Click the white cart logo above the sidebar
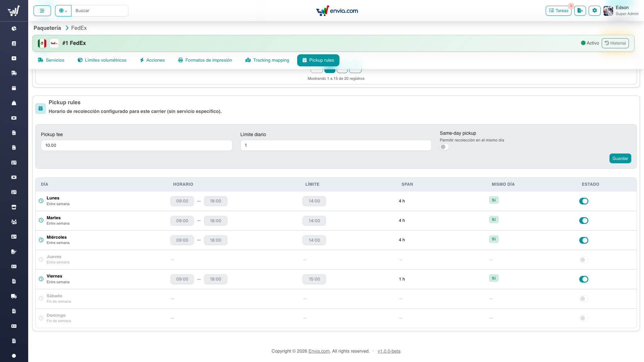Screen dimensions: 644x362 (x=14, y=11)
